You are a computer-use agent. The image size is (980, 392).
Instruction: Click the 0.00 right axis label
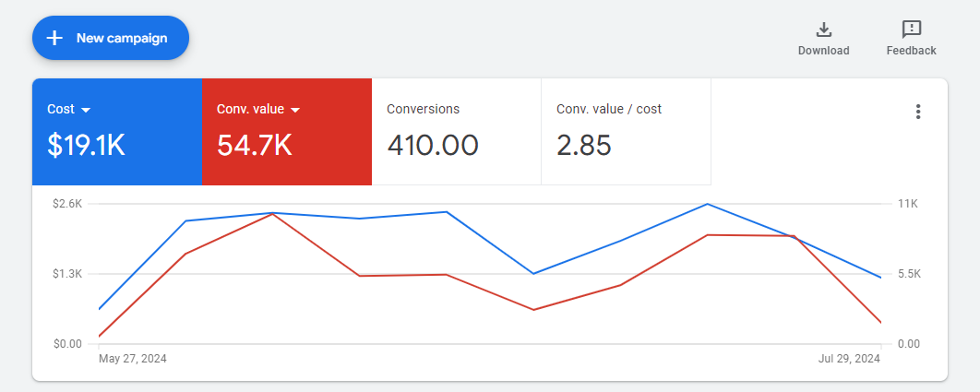coord(909,344)
